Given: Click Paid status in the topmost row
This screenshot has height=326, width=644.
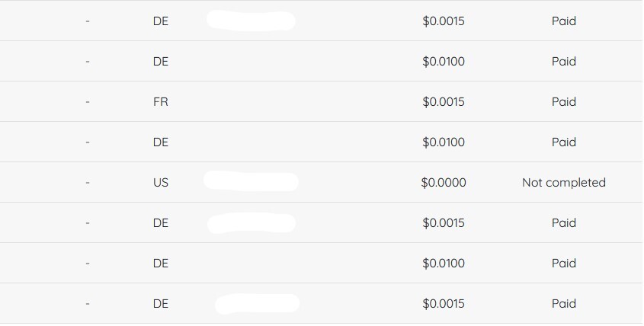Looking at the screenshot, I should [563, 21].
